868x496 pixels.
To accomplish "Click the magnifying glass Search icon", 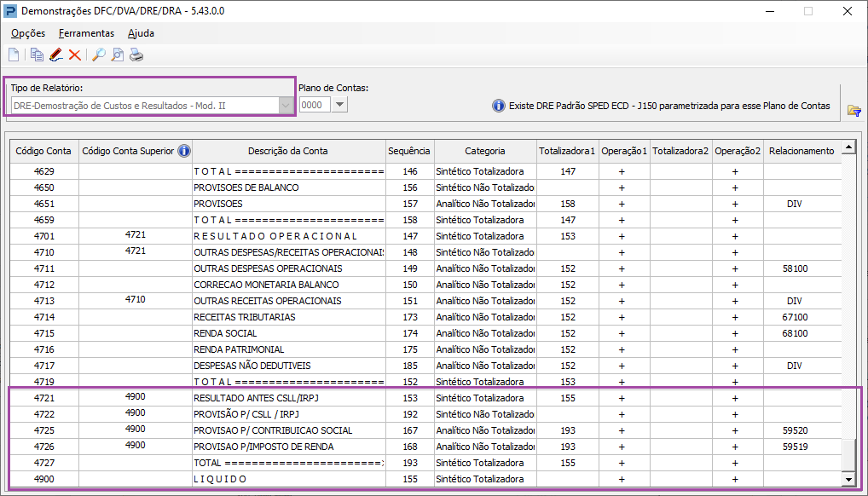I will pyautogui.click(x=98, y=55).
